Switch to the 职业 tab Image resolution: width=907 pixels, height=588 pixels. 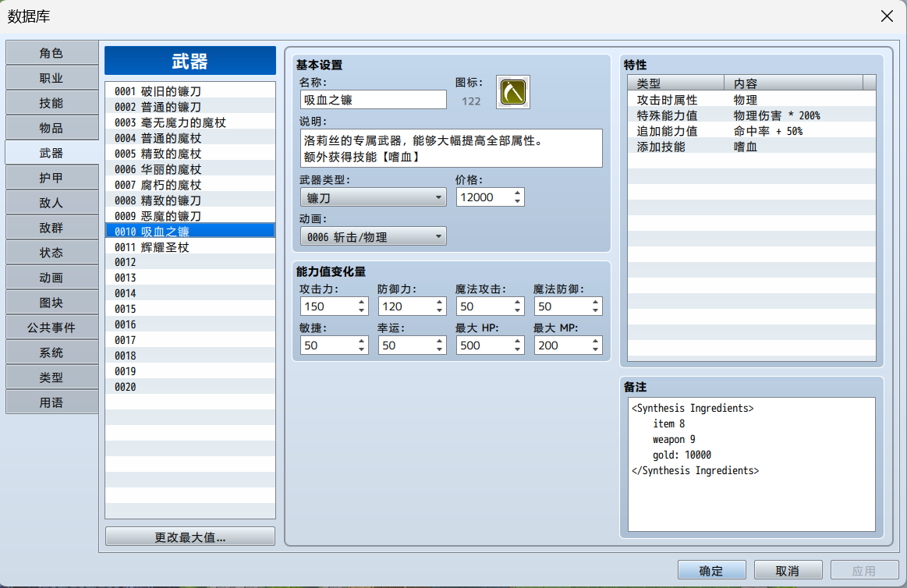(x=51, y=78)
